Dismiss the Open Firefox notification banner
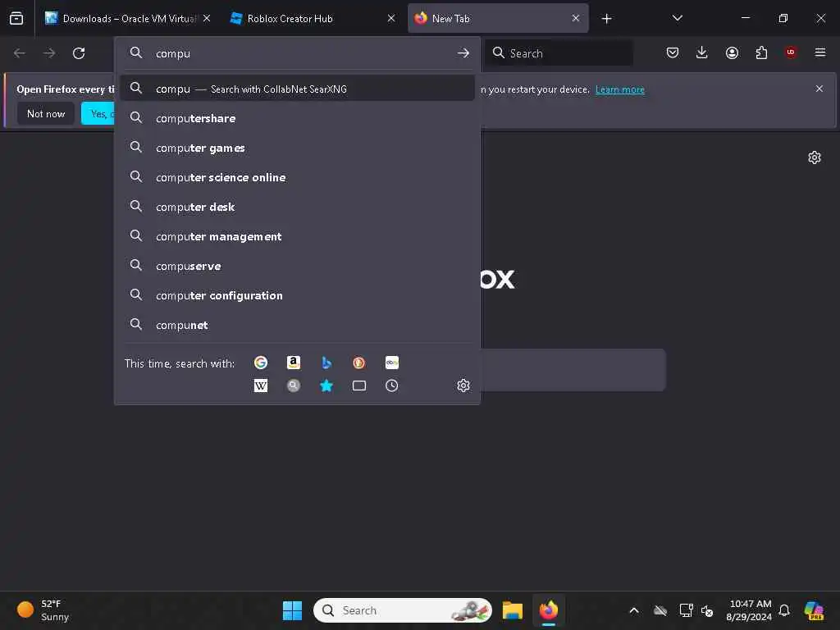 (x=819, y=89)
